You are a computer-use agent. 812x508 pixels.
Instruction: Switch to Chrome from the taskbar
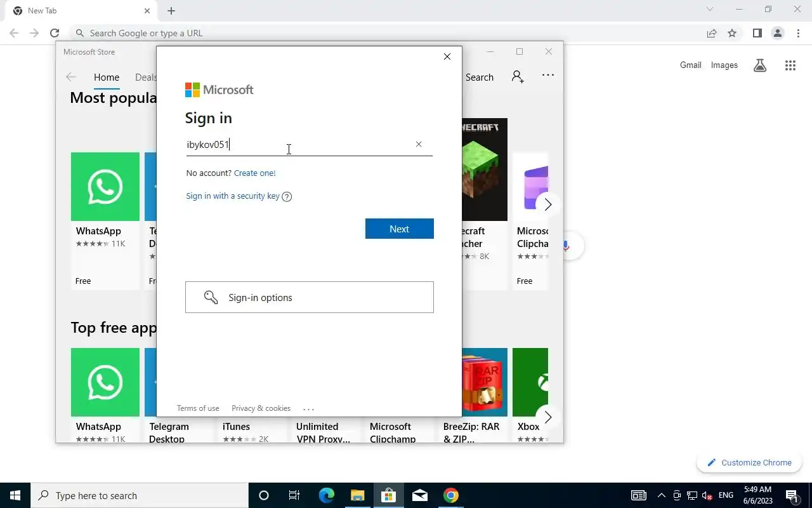[x=450, y=495]
